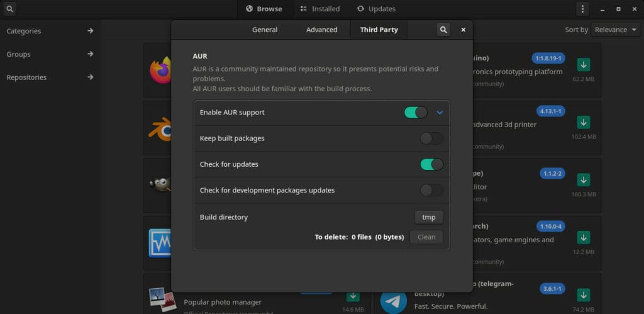644x314 pixels.
Task: Click version badge 1:1.8.19-1
Action: (x=548, y=59)
